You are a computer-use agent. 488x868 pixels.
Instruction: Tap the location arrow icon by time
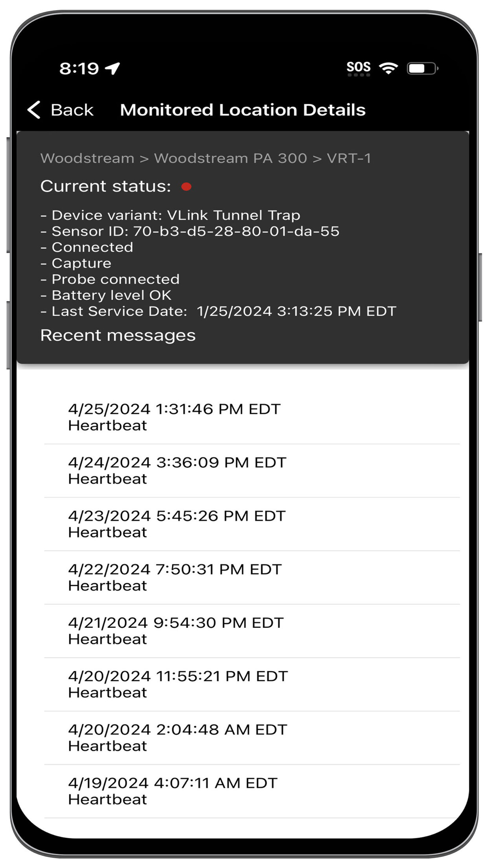coord(113,68)
